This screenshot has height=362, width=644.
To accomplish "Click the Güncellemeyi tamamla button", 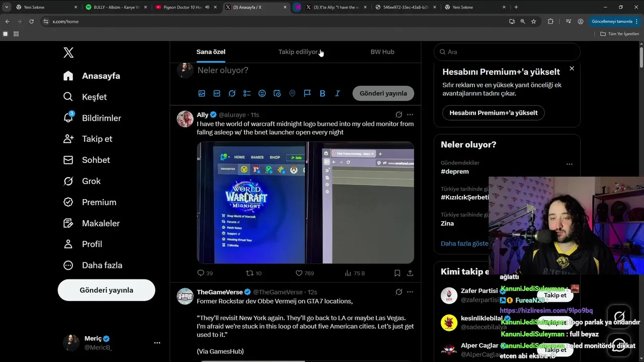I will 615,22.
